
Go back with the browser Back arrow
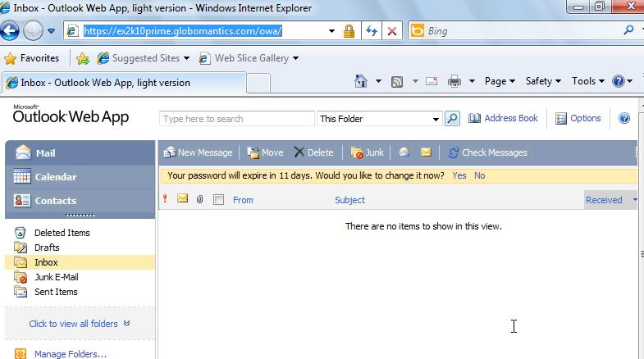click(10, 31)
